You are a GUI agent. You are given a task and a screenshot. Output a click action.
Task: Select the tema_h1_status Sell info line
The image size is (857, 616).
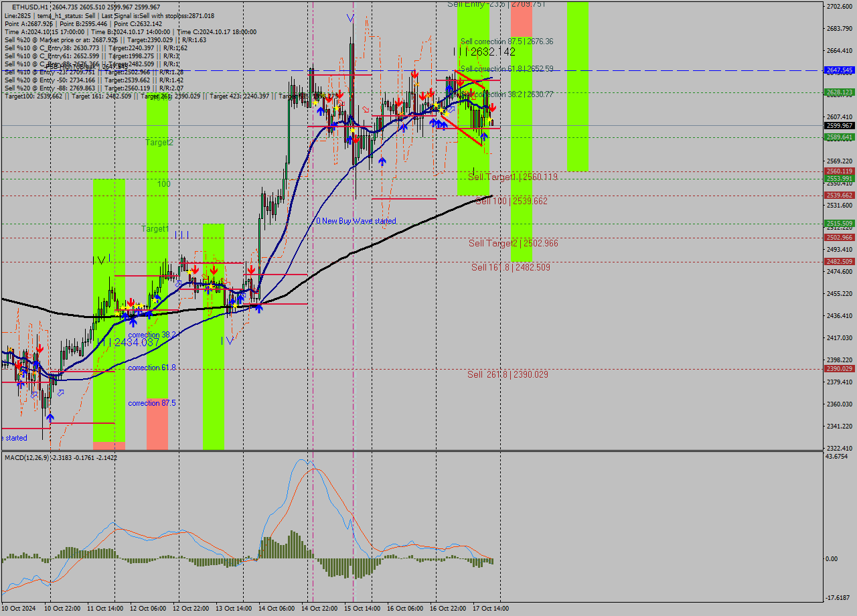point(110,15)
